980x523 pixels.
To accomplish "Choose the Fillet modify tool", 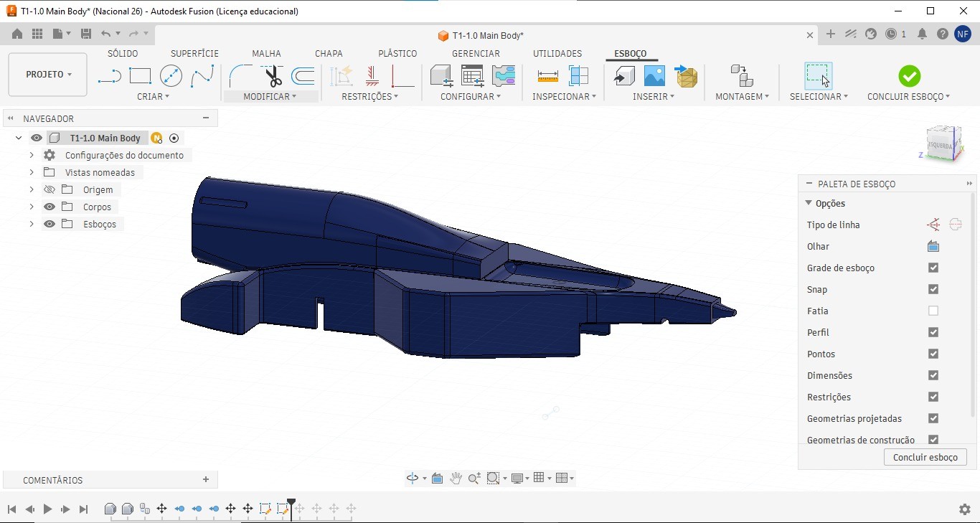I will (240, 75).
